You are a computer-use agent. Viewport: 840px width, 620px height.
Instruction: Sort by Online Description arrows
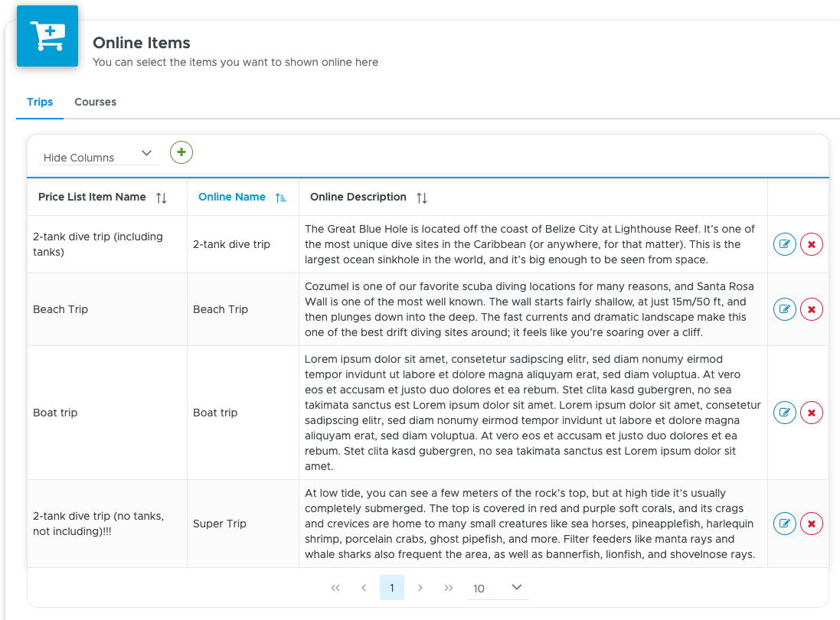point(422,198)
